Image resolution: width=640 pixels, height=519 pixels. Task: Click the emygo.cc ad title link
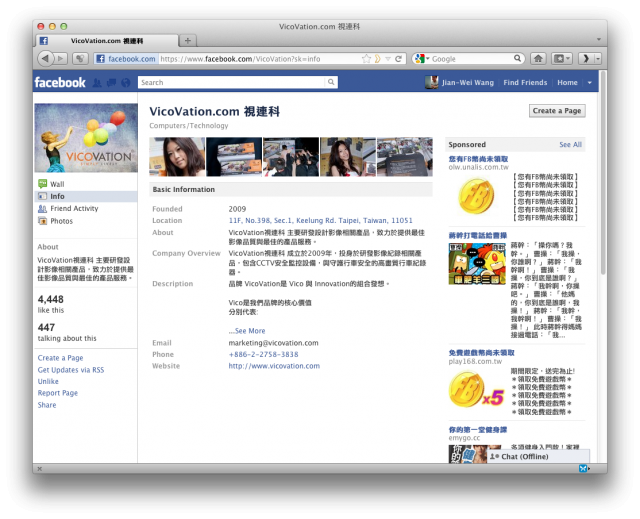click(478, 429)
